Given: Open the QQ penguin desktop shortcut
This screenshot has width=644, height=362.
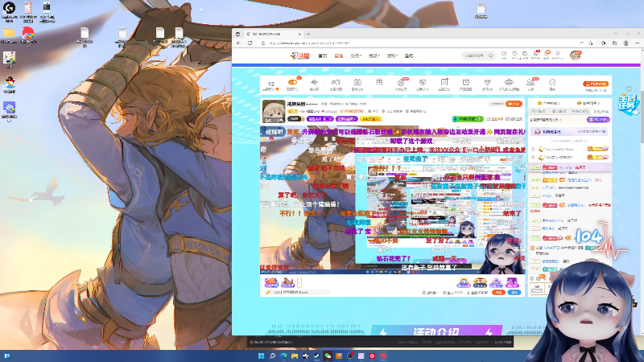Looking at the screenshot, I should coord(9,84).
